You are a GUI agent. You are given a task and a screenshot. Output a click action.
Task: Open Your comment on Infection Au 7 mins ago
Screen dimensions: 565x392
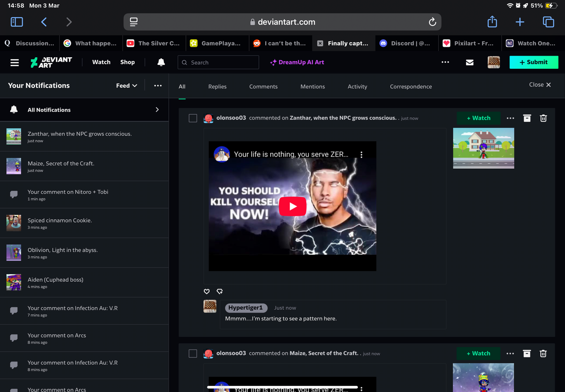click(84, 311)
